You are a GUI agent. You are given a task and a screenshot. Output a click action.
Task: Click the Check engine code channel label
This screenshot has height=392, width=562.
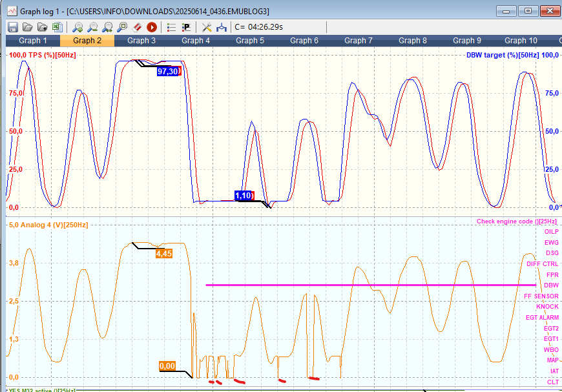point(517,222)
